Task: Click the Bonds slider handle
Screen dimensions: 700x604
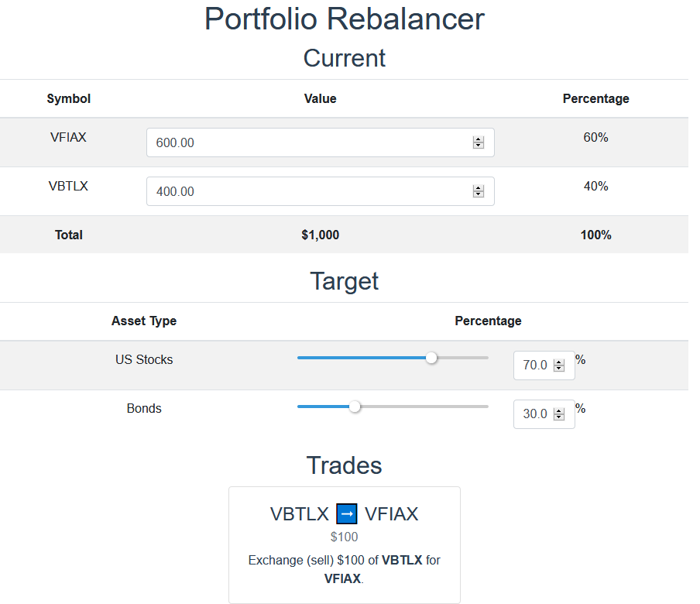Action: point(355,407)
